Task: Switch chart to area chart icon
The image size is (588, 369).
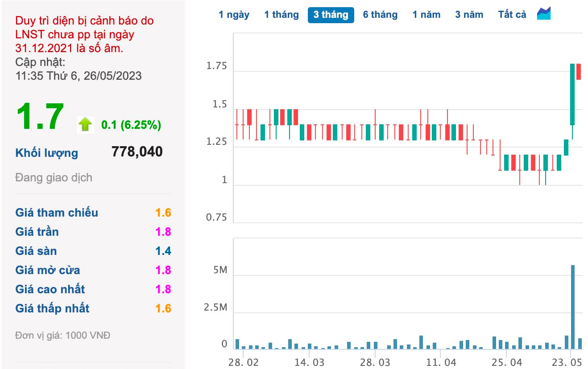Action: tap(544, 14)
